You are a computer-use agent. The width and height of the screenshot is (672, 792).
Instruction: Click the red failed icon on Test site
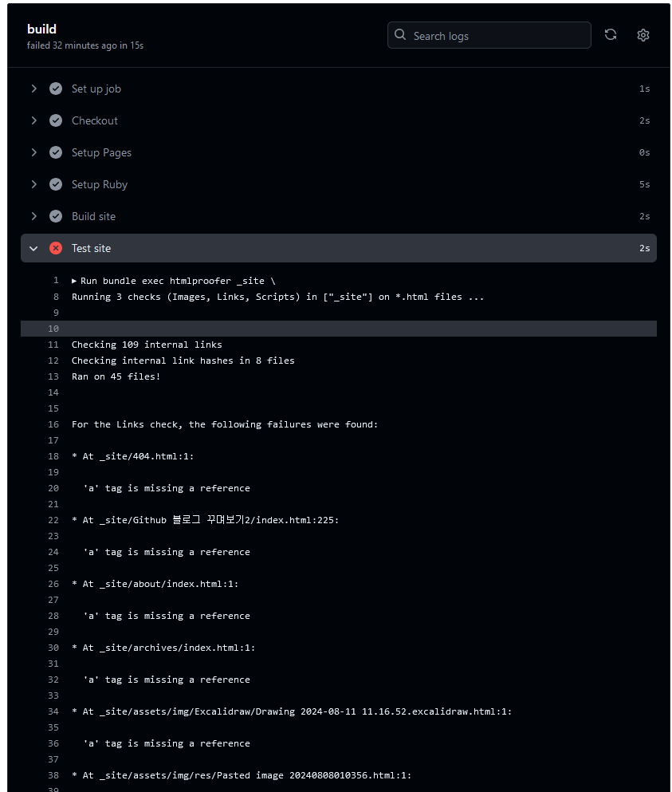(56, 248)
